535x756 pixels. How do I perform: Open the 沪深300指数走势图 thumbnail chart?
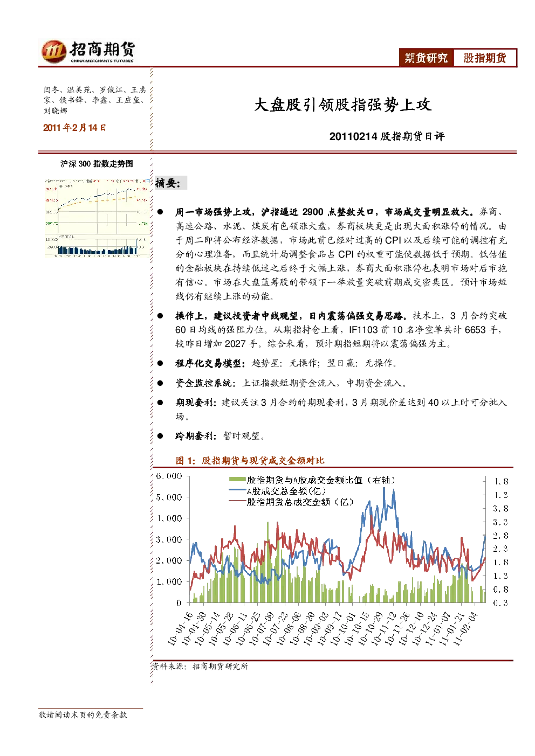pyautogui.click(x=97, y=216)
